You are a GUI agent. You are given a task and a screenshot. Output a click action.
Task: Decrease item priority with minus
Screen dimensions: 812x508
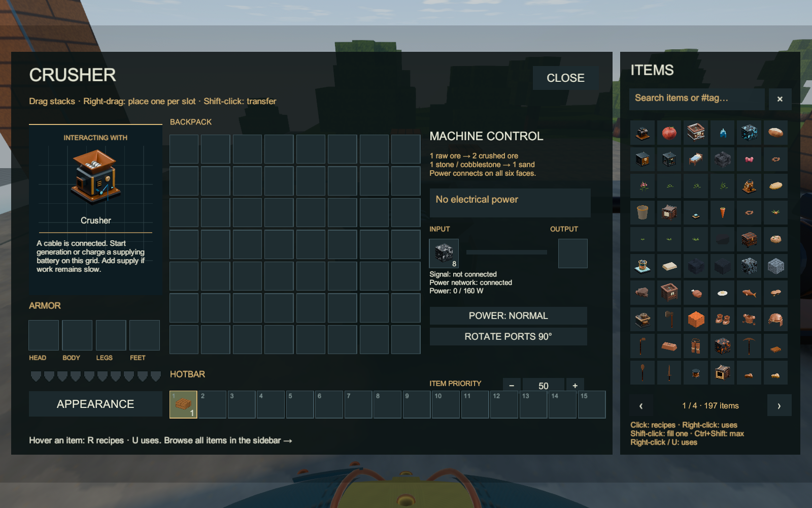point(512,386)
